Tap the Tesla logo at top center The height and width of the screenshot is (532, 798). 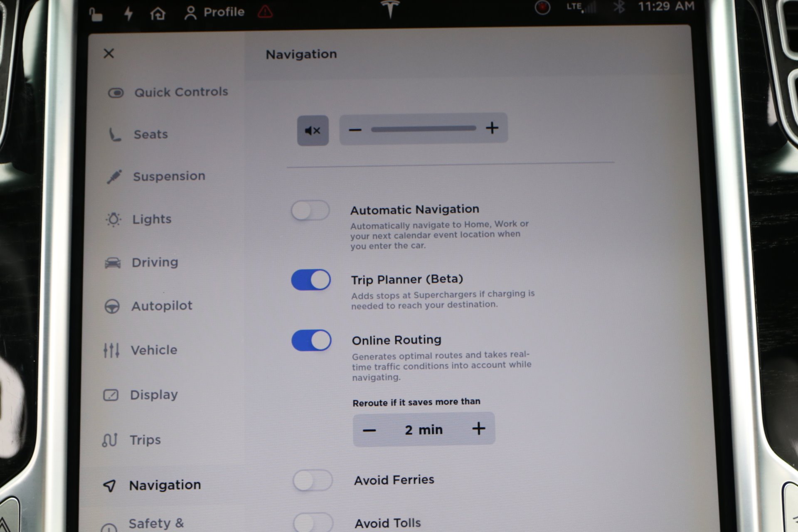(390, 8)
